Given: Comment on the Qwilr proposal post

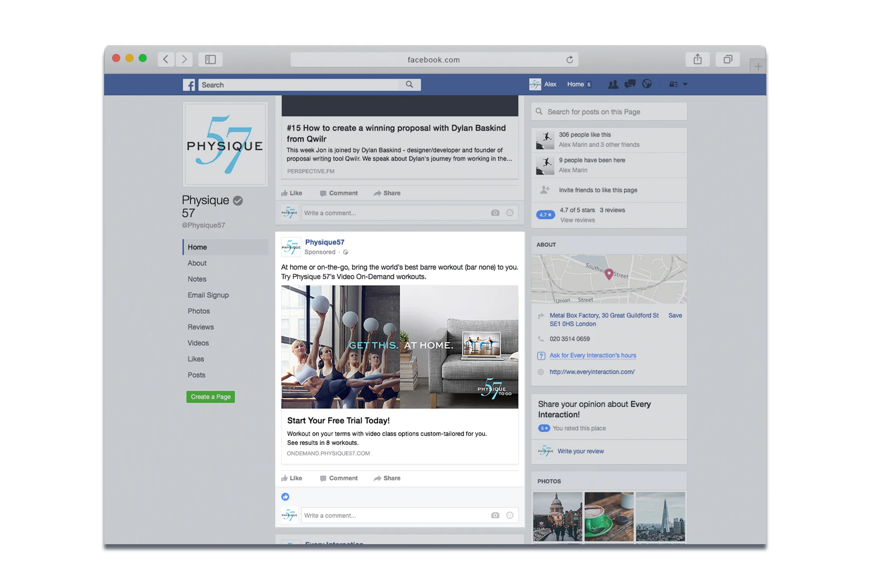Looking at the screenshot, I should [x=339, y=193].
